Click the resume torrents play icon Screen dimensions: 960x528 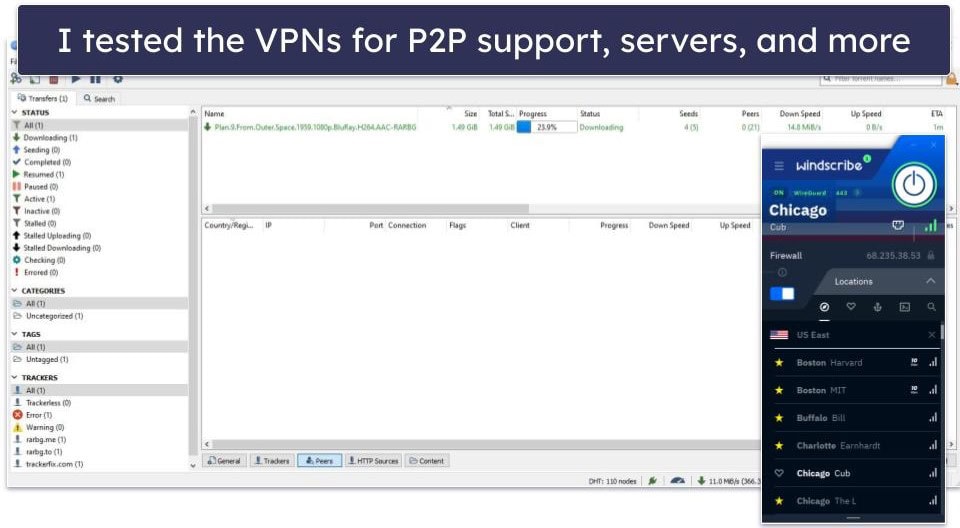[x=74, y=79]
